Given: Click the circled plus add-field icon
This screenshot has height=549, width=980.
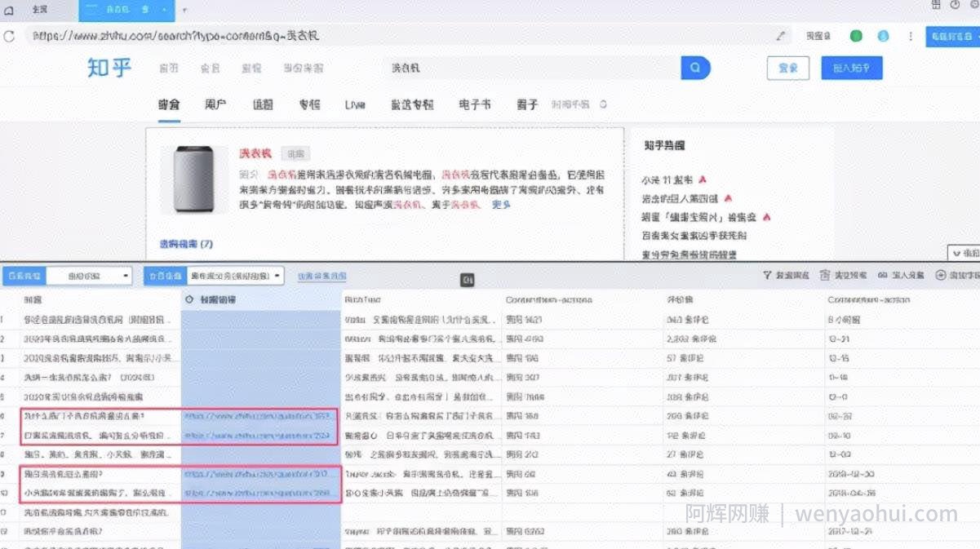Looking at the screenshot, I should coord(940,276).
